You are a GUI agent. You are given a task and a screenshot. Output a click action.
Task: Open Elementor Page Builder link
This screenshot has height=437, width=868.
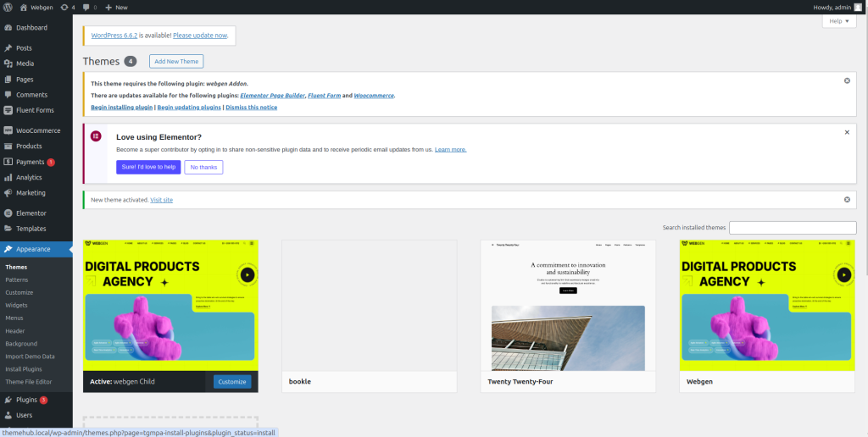(x=272, y=95)
